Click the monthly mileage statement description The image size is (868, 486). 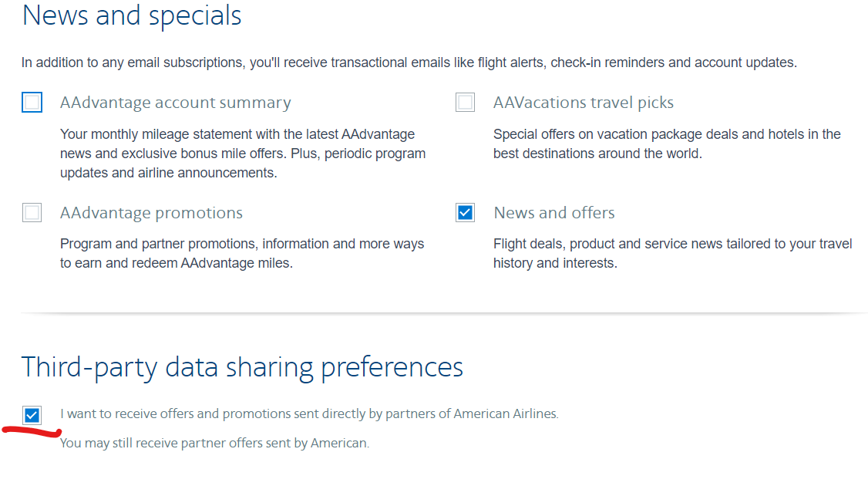243,154
